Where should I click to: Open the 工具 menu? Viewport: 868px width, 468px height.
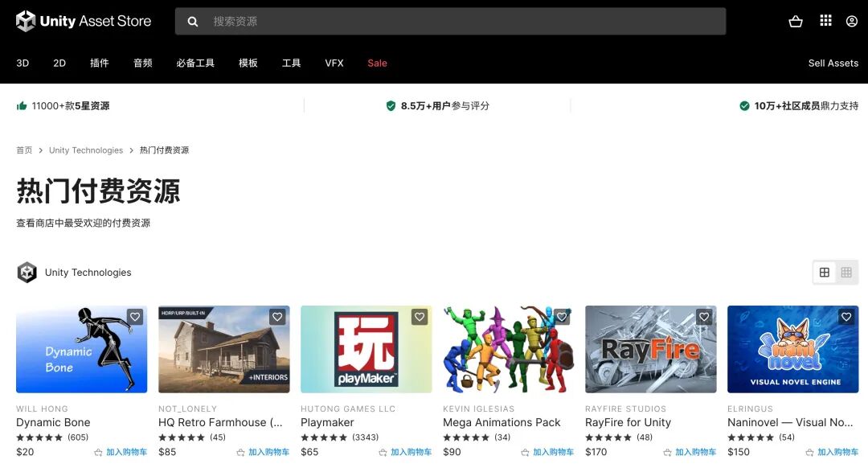pyautogui.click(x=291, y=64)
